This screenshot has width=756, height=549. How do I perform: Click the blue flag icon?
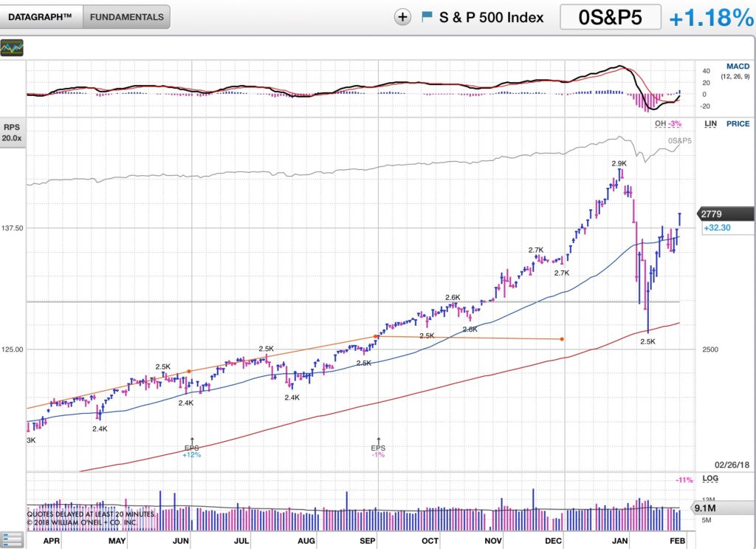427,17
